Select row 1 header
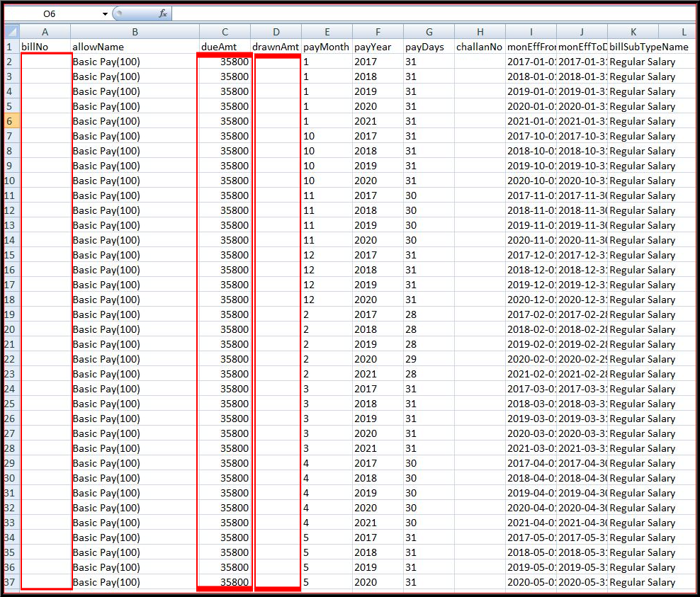700x597 pixels. pos(11,47)
